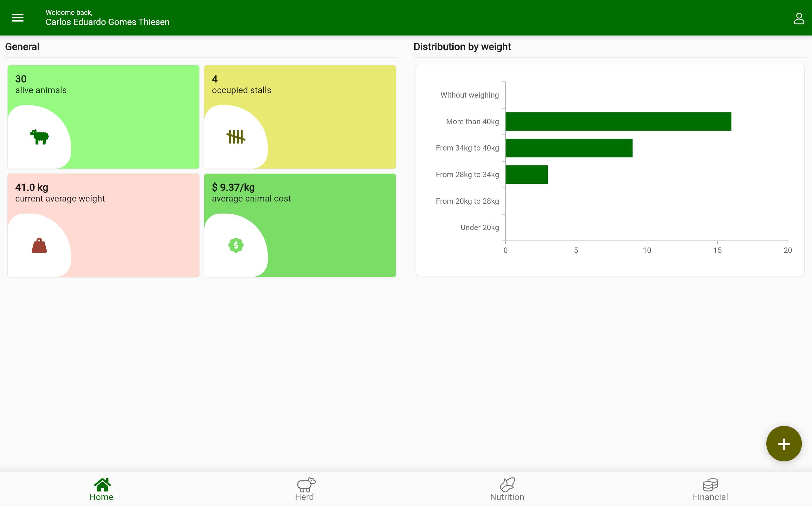Viewport: 812px width, 507px height.
Task: Tap the plus floating action button
Action: tap(784, 444)
